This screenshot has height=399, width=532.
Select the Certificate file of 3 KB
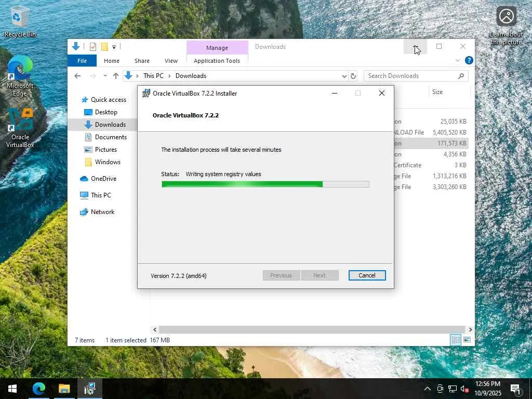click(x=431, y=165)
